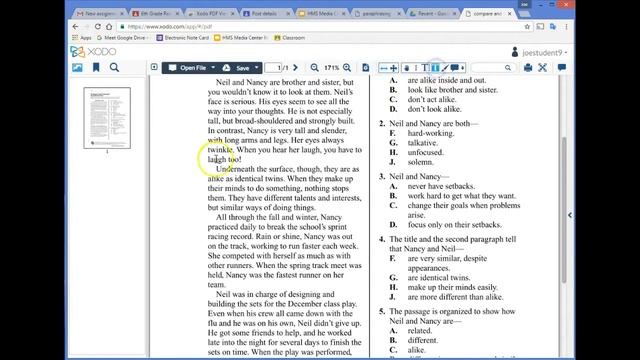Click the page layout mode icon
The image size is (640, 360).
coord(366,68)
